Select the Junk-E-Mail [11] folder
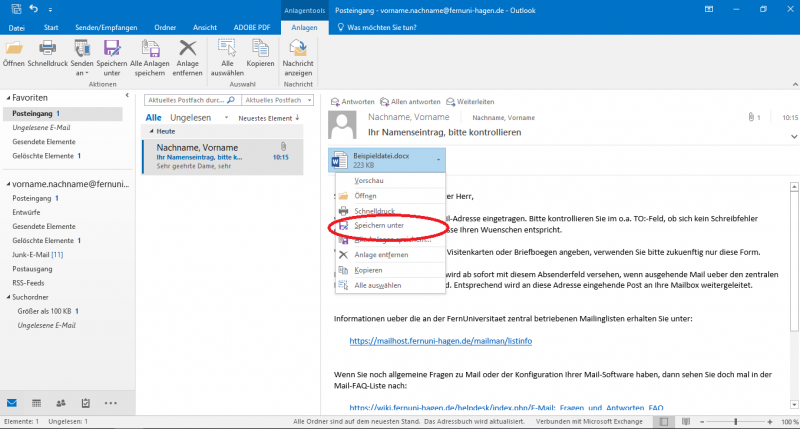This screenshot has height=429, width=800. (x=38, y=255)
